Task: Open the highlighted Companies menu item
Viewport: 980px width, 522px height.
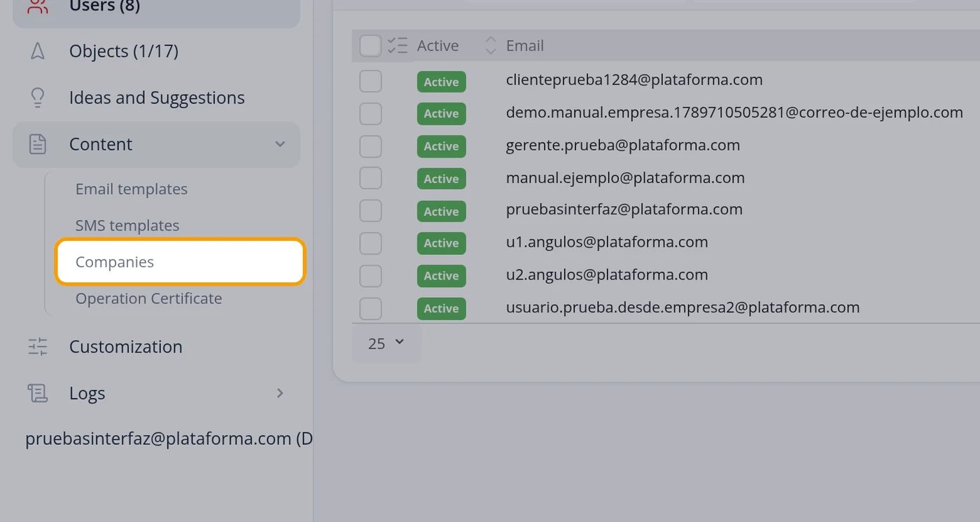Action: (181, 262)
